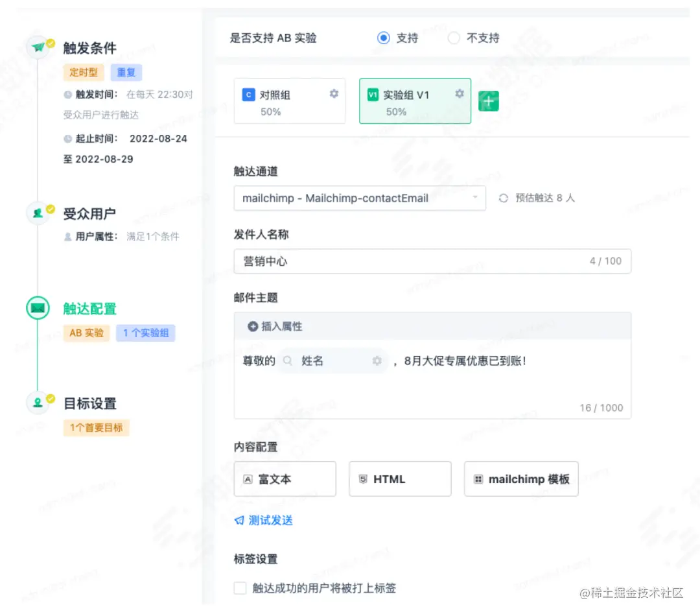This screenshot has width=700, height=616.
Task: Click the green V1 badge on the experiment group
Action: click(x=373, y=95)
